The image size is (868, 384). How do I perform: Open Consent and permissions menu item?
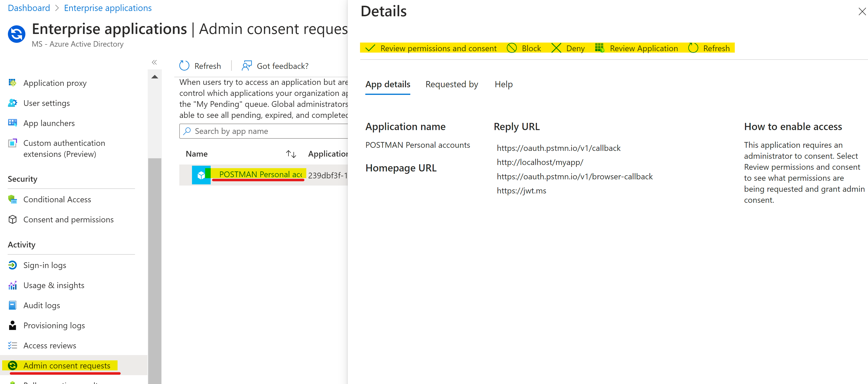(68, 219)
